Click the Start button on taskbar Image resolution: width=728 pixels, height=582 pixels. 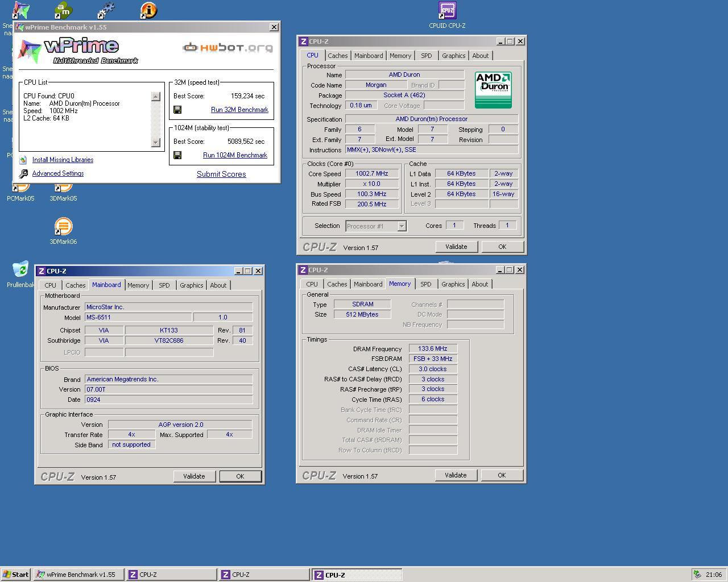click(16, 575)
